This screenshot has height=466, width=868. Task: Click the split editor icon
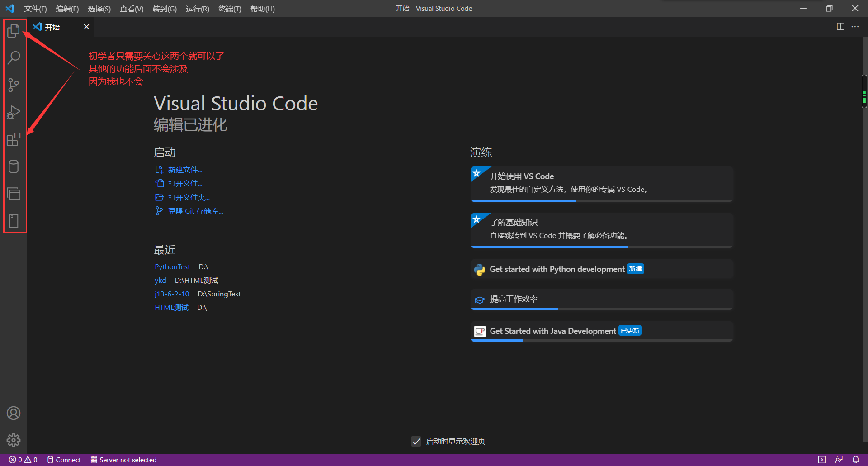(x=840, y=27)
